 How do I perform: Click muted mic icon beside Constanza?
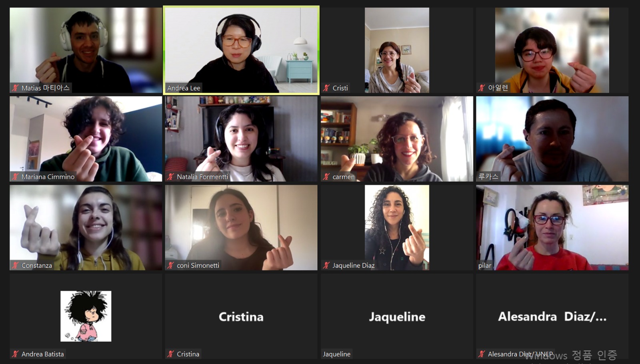click(x=16, y=265)
